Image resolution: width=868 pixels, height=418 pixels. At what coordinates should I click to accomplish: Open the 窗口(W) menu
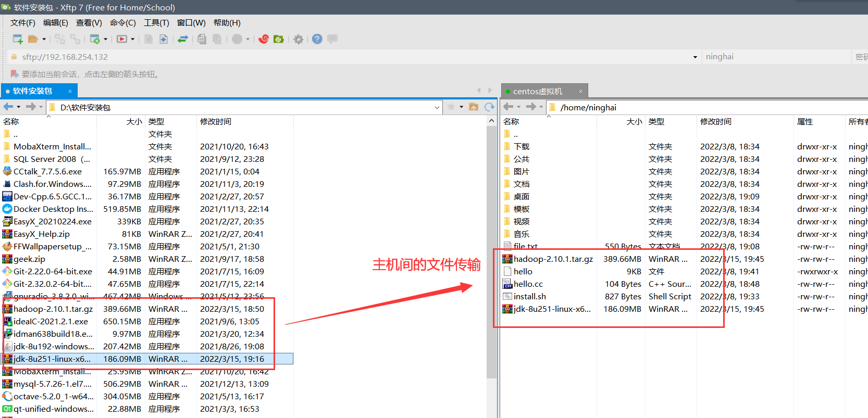191,23
